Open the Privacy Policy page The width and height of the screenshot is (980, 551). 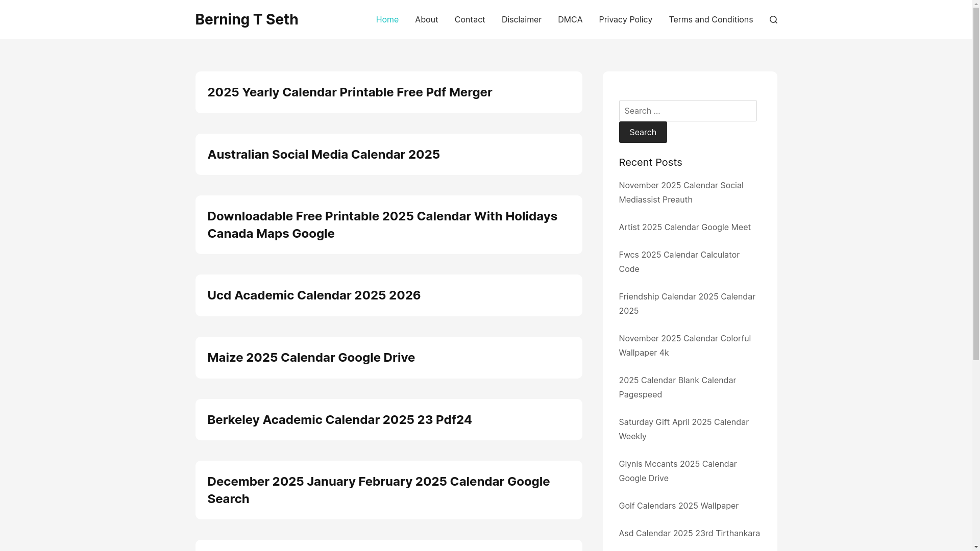pos(625,19)
